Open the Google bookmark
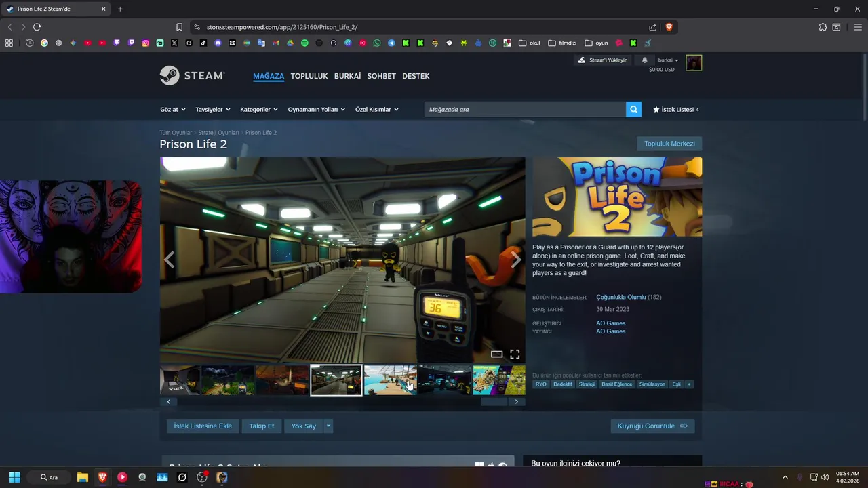Screen dimensions: 868x488 44,43
